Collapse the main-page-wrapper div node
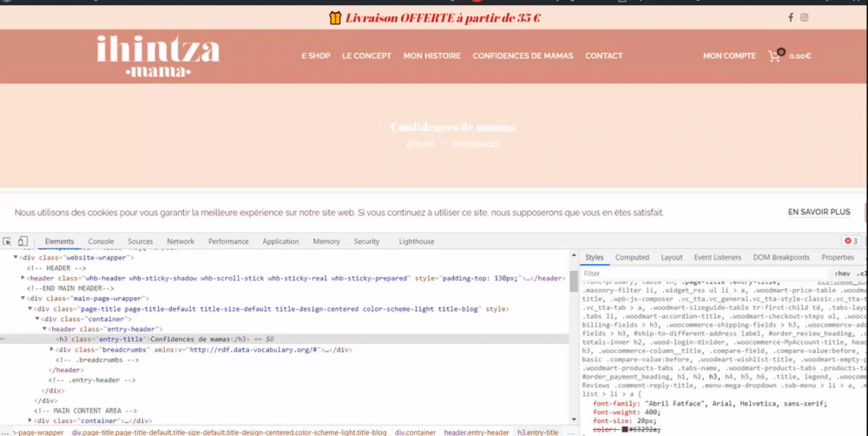 point(23,299)
